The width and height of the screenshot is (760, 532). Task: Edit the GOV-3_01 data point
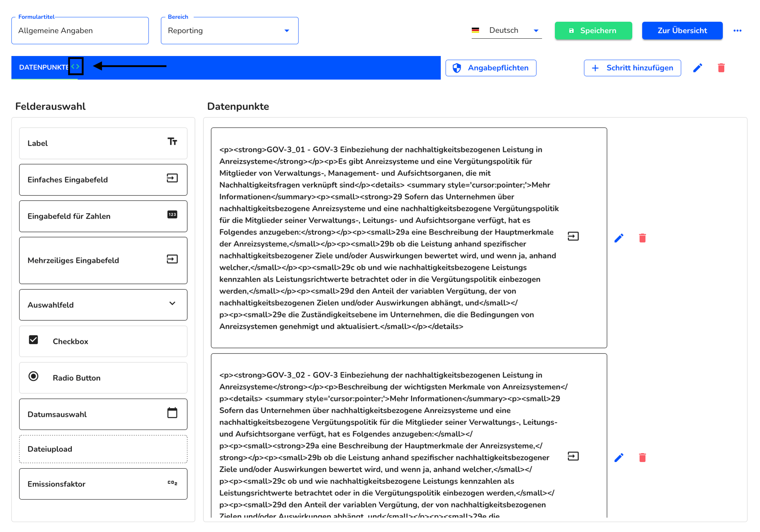coord(619,238)
